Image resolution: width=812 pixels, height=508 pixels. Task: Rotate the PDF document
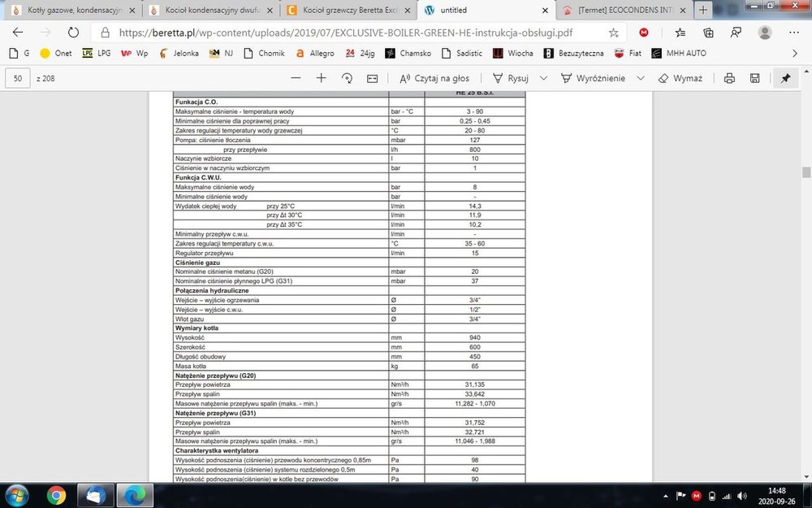click(347, 78)
